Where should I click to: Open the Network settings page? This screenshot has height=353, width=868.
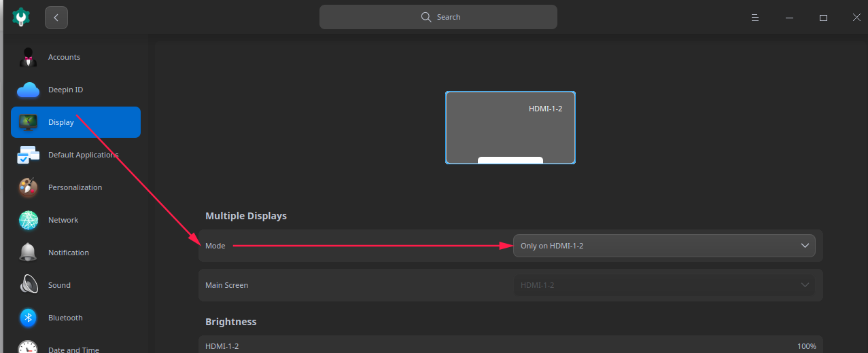pos(75,220)
